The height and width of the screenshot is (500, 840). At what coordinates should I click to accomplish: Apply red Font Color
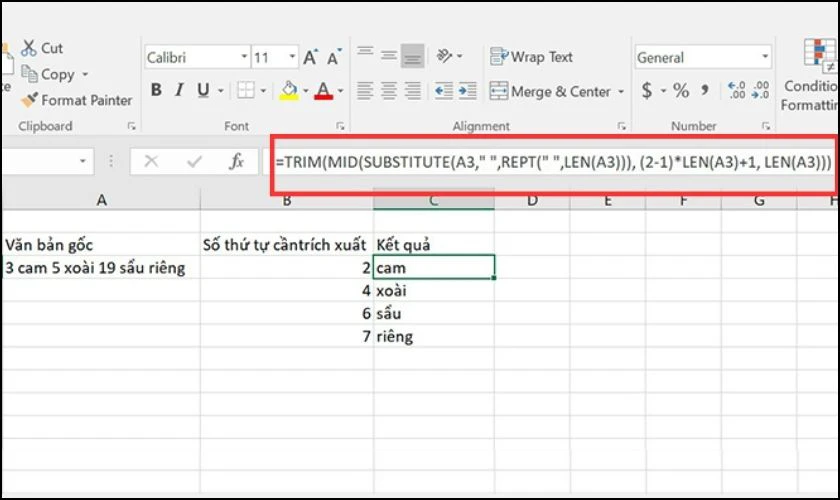(324, 90)
